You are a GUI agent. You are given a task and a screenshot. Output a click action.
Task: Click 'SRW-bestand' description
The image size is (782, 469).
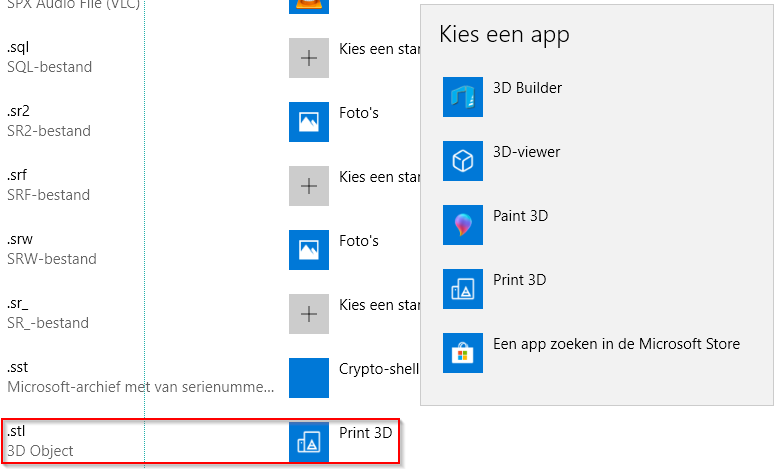[52, 259]
